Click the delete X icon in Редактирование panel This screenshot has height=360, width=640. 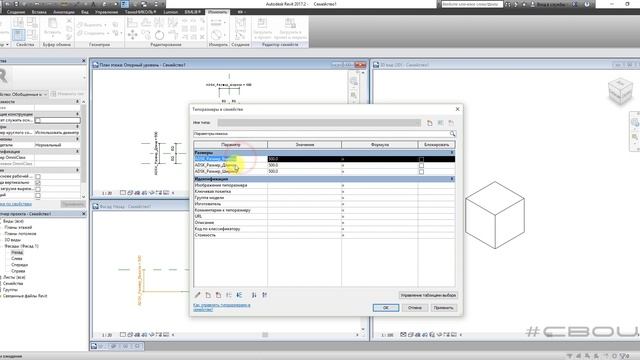pos(202,37)
